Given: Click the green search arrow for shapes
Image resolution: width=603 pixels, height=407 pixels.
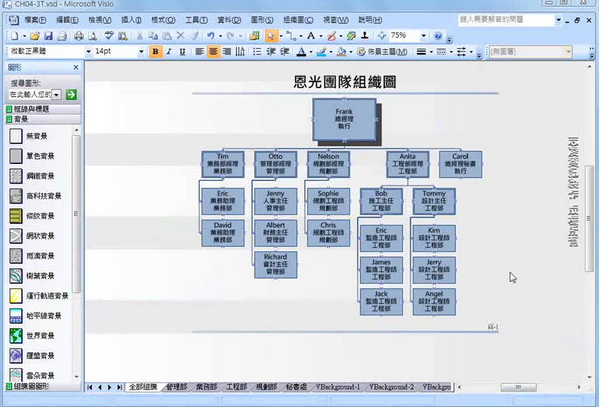Looking at the screenshot, I should [72, 94].
